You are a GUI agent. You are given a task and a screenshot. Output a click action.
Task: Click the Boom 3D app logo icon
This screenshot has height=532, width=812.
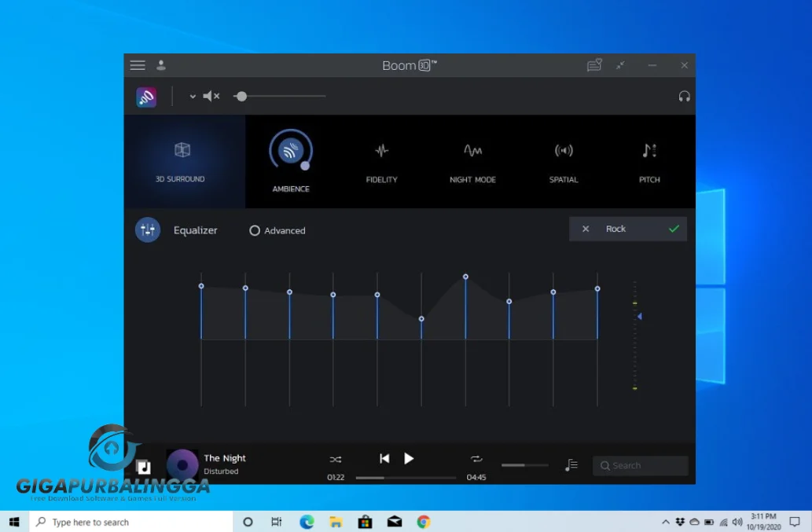click(x=146, y=97)
